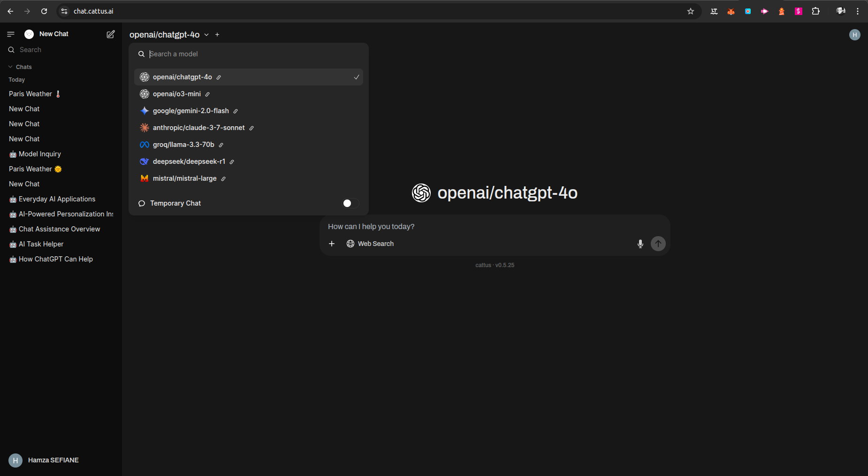This screenshot has width=868, height=476.
Task: Bookmark the page with the star icon
Action: pos(691,11)
